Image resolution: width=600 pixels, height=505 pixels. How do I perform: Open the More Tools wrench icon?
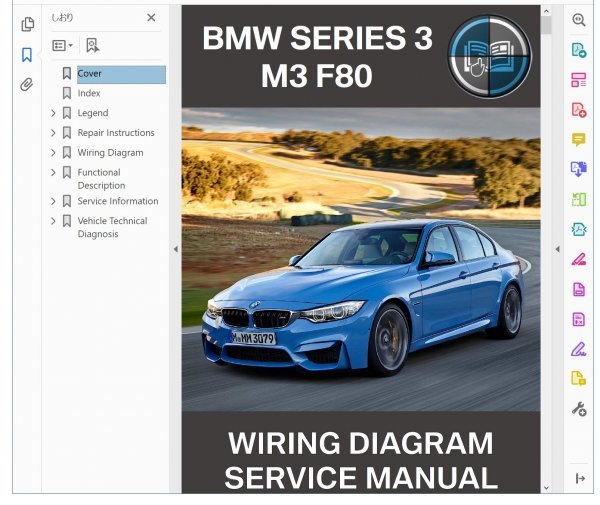point(579,409)
